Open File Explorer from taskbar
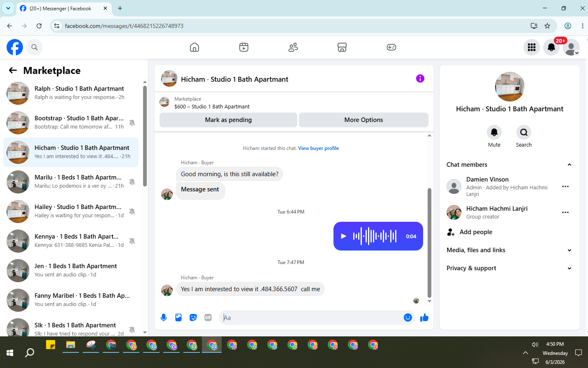The image size is (588, 368). 71,345
